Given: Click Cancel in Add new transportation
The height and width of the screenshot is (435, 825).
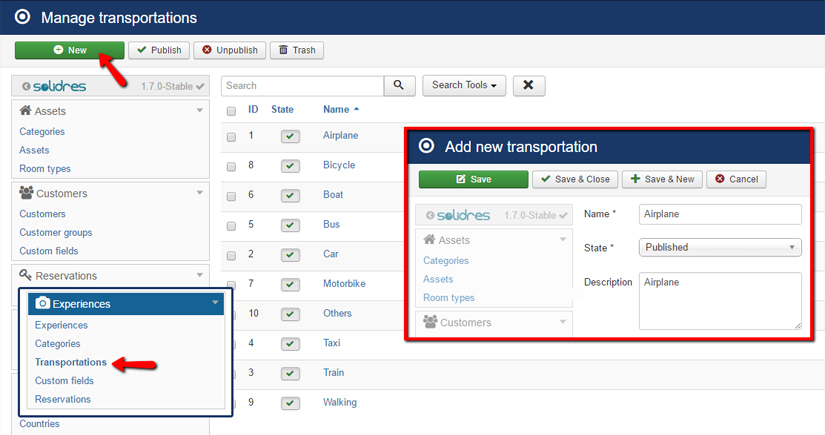Looking at the screenshot, I should pyautogui.click(x=736, y=179).
